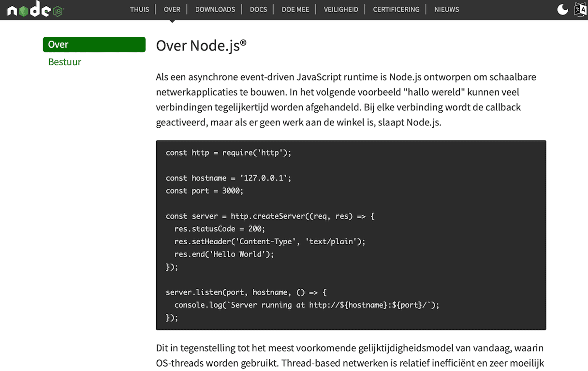The image size is (588, 371).
Task: Click the CERTIFICERING menu link
Action: tap(396, 10)
